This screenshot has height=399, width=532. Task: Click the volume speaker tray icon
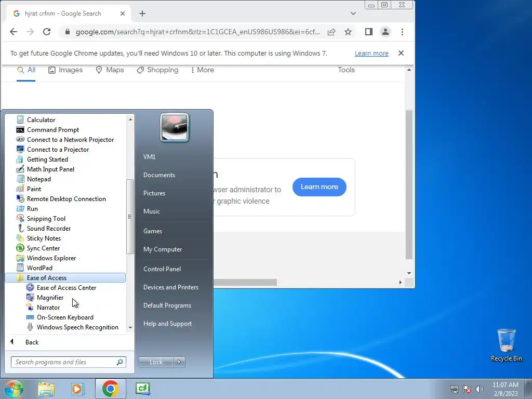(x=480, y=389)
